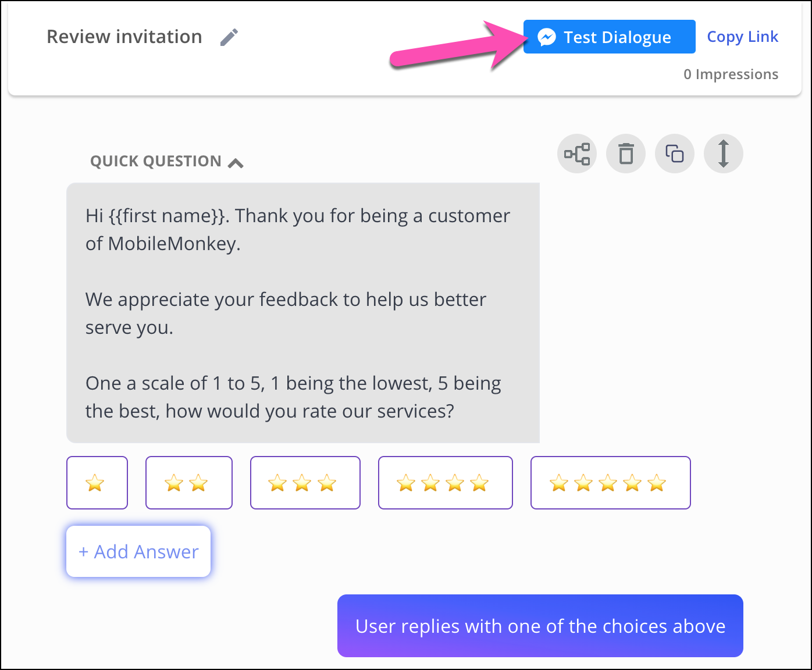Select the four-star answer button
Screen dimensions: 812x670
[x=446, y=483]
